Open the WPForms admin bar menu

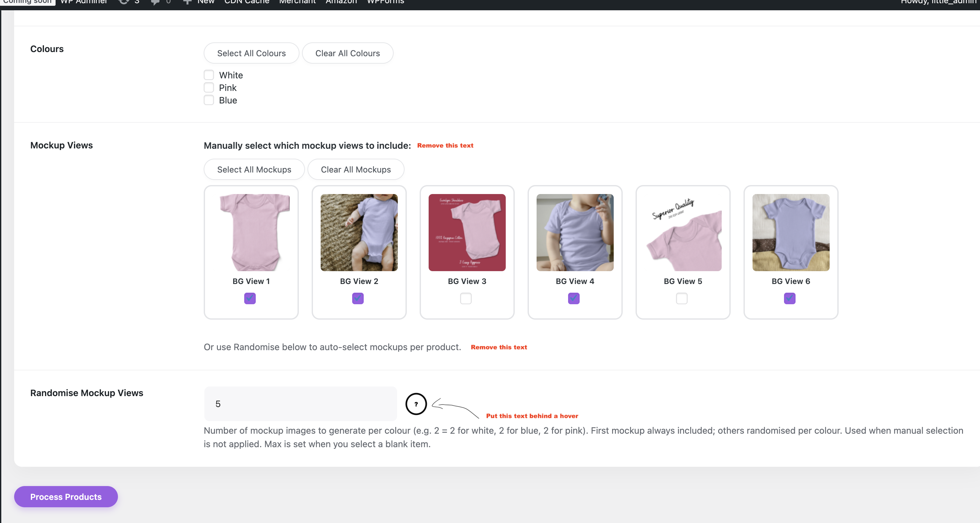click(x=385, y=2)
